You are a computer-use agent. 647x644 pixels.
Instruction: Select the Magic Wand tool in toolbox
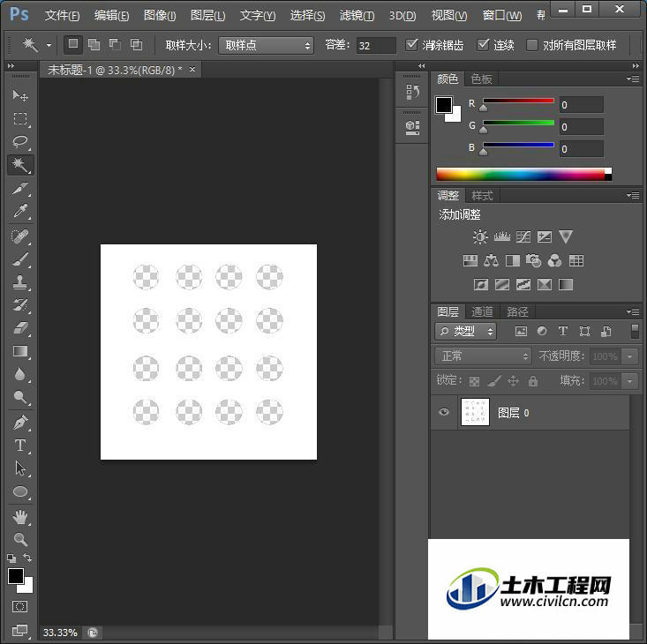19,165
